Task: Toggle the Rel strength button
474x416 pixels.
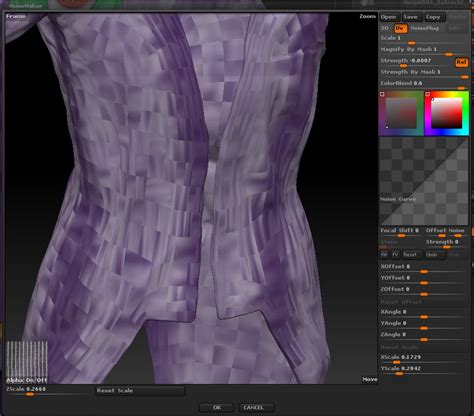Action: [x=462, y=62]
